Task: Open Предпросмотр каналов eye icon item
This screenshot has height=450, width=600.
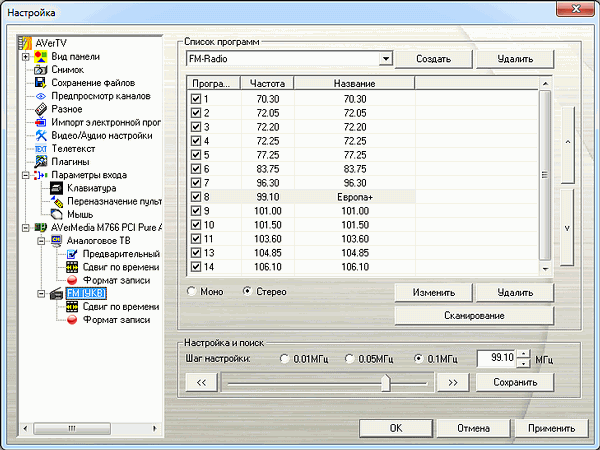Action: (x=42, y=97)
